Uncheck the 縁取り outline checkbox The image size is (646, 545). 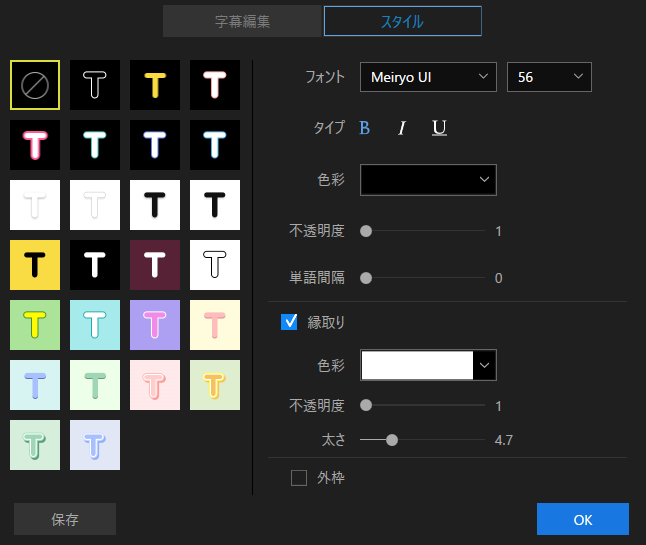tap(289, 322)
